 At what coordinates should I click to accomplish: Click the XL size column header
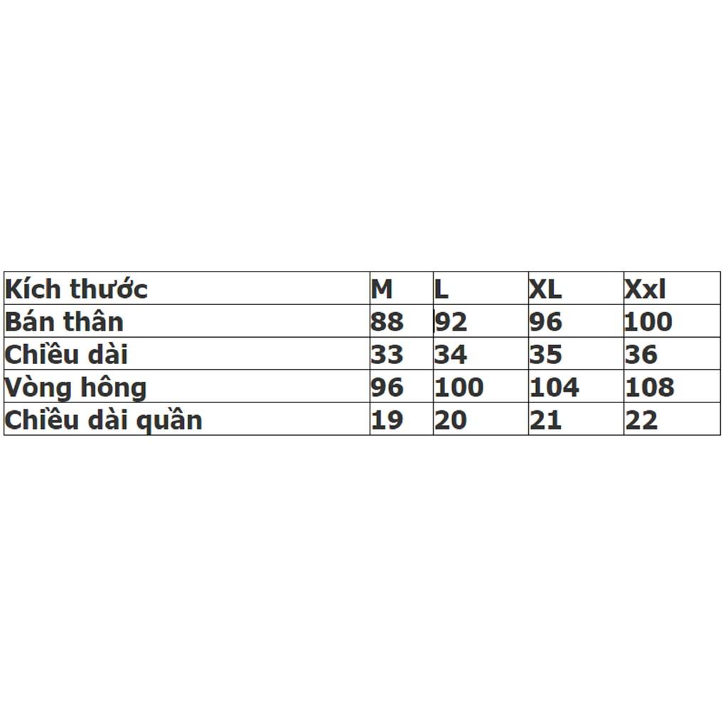click(576, 289)
